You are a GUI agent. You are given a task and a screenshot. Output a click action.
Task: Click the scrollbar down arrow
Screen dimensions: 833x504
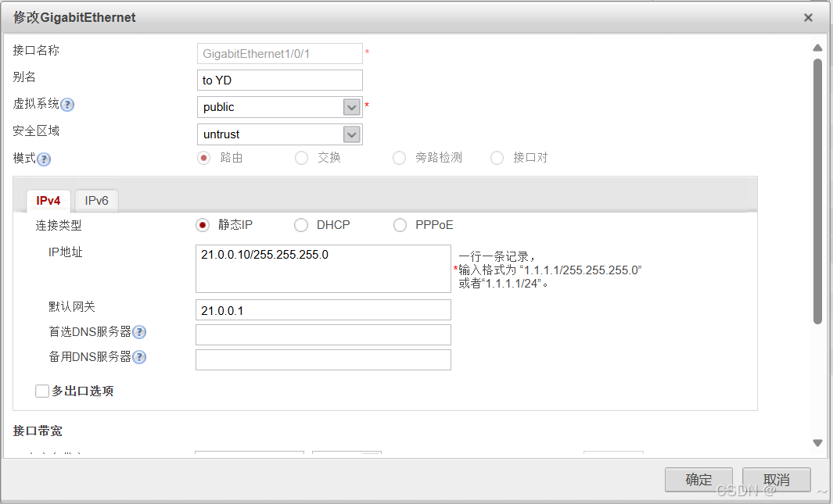(x=817, y=443)
